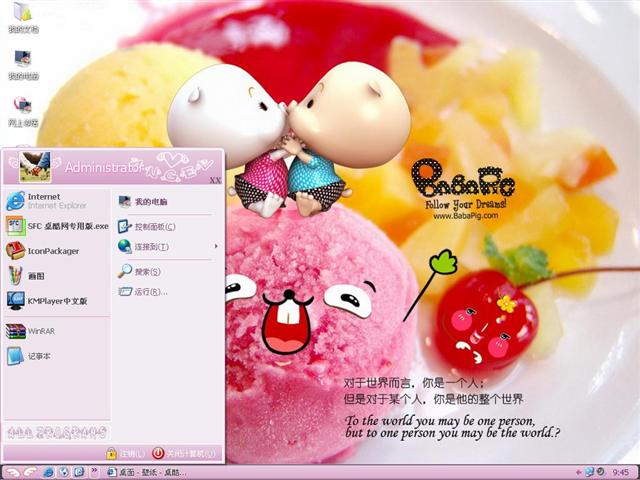Open IconPackager in the Start menu
The image size is (640, 480).
tap(56, 251)
